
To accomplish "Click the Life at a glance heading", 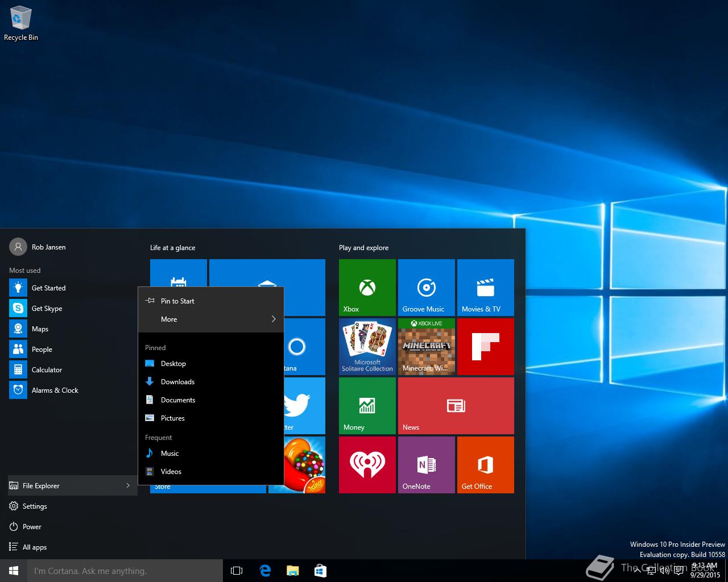I will [173, 248].
